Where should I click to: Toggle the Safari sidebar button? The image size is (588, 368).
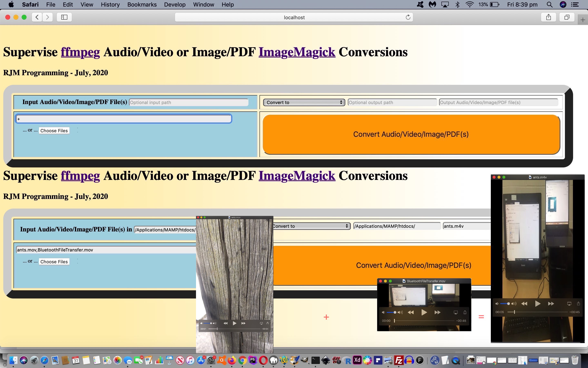(64, 17)
